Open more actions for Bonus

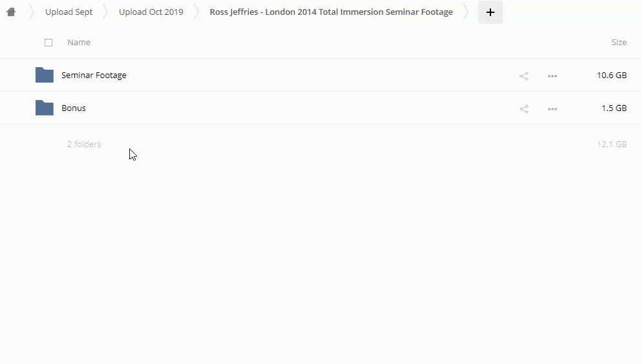pos(552,109)
